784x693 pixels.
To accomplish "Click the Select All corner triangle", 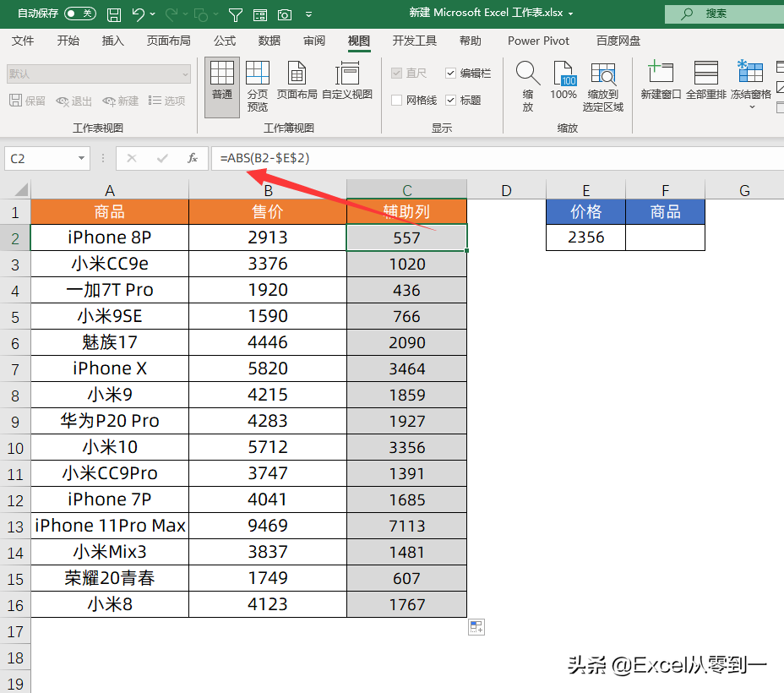I will coord(20,189).
